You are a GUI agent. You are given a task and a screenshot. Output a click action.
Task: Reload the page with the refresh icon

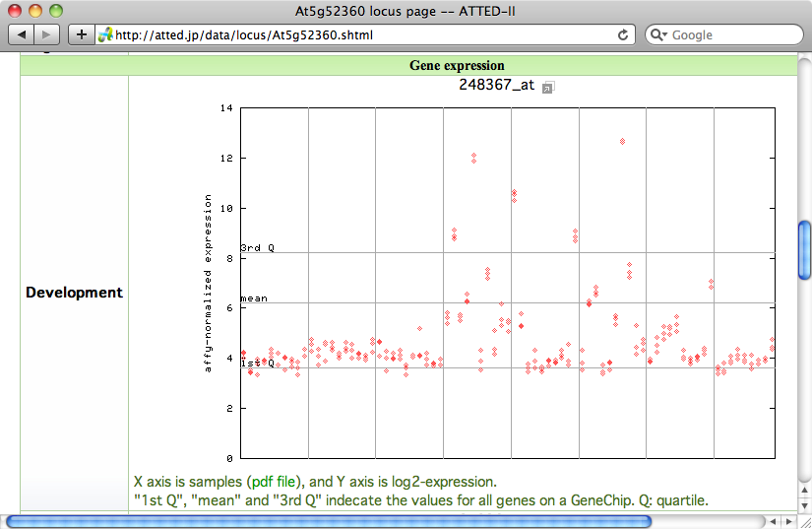pos(622,34)
